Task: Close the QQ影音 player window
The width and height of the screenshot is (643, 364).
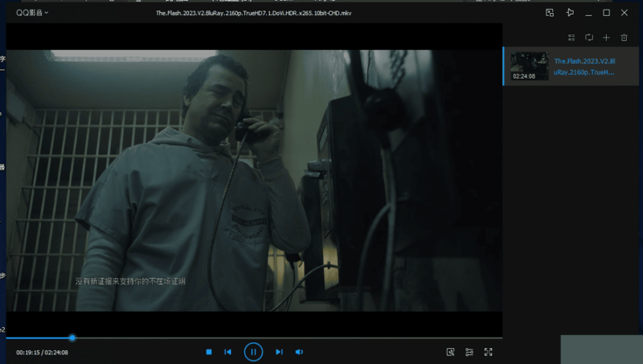Action: (x=625, y=13)
